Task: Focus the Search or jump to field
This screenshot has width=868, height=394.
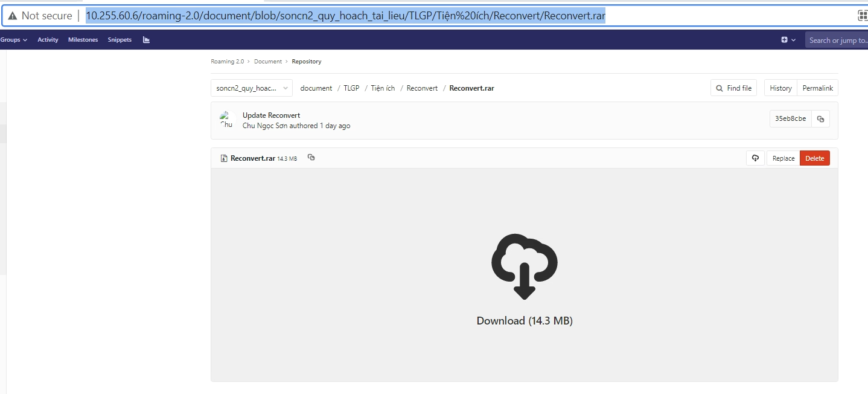Action: pyautogui.click(x=837, y=40)
